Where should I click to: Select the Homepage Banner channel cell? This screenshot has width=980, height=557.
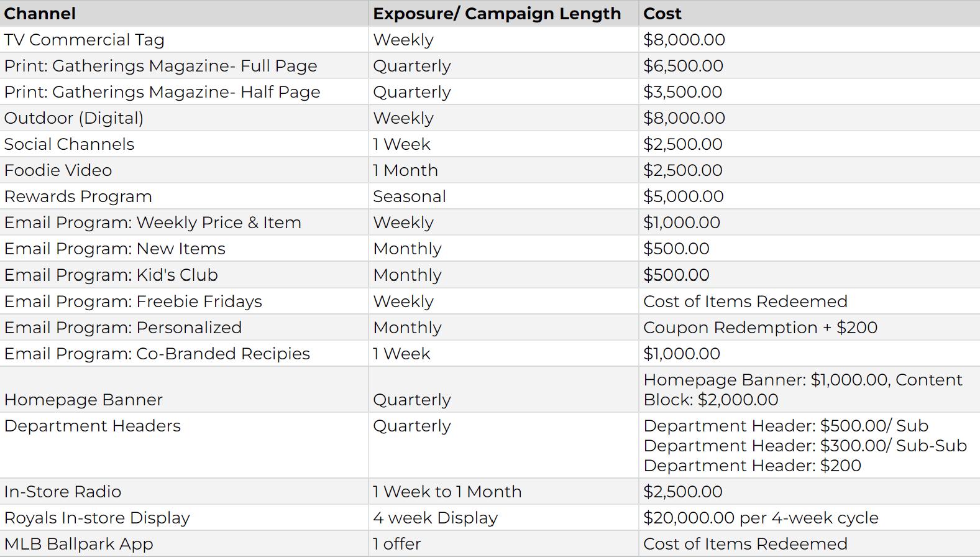pyautogui.click(x=83, y=400)
